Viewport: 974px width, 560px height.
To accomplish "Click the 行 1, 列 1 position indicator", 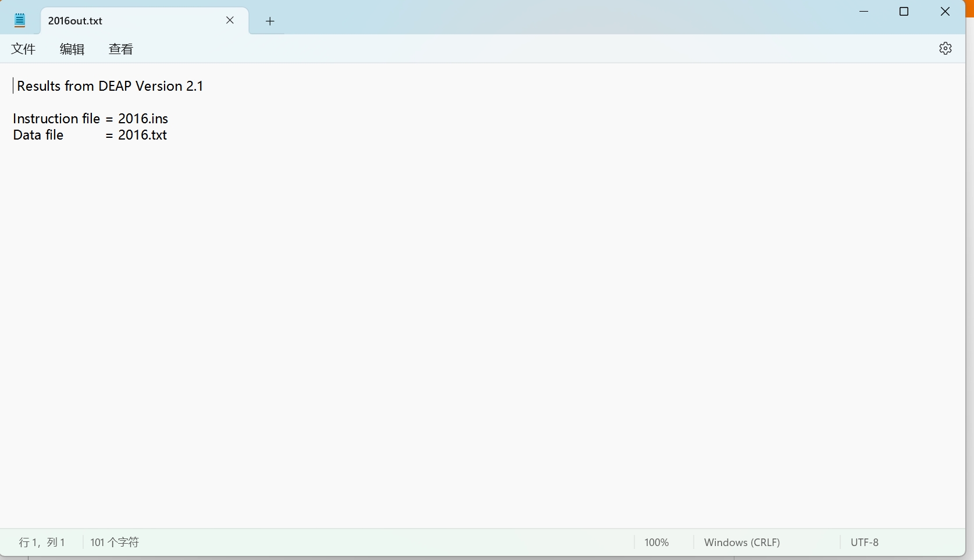I will [42, 543].
